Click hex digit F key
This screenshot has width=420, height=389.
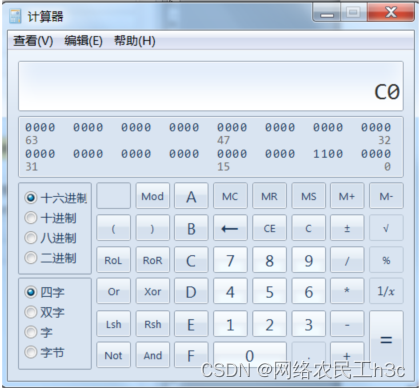click(191, 355)
